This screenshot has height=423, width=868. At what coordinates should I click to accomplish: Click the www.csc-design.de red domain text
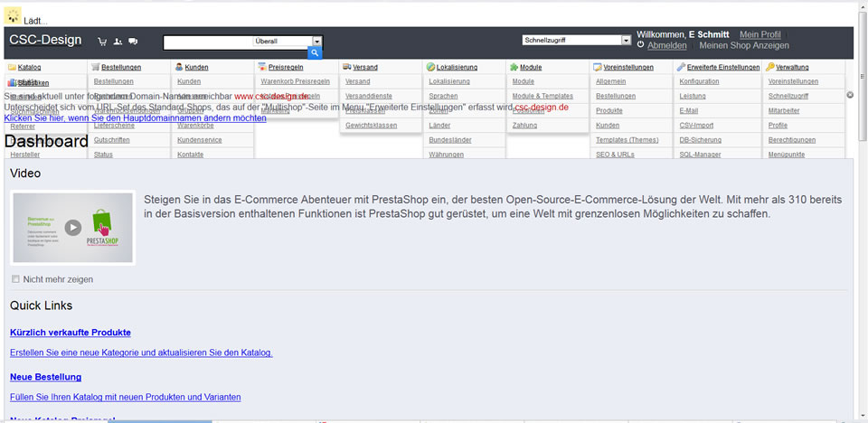coord(272,96)
